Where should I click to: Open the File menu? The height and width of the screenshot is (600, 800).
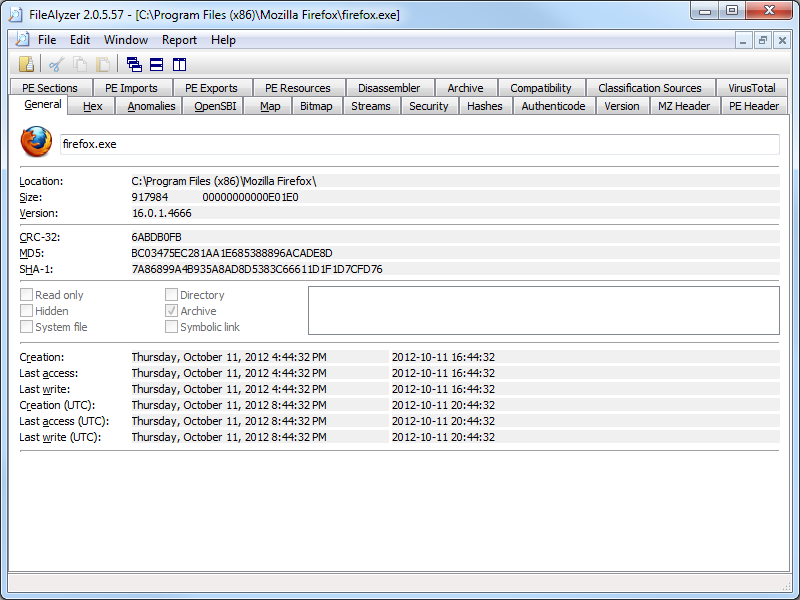pyautogui.click(x=47, y=40)
